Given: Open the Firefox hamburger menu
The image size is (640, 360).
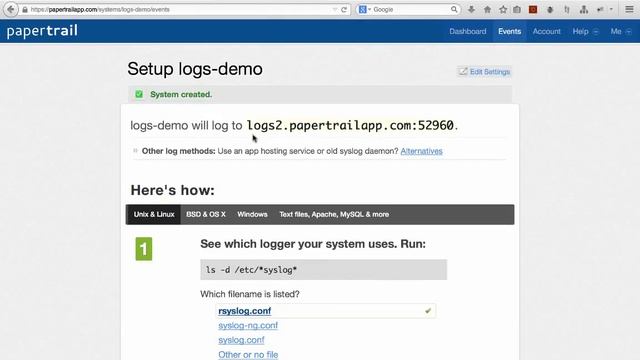Looking at the screenshot, I should (x=629, y=9).
